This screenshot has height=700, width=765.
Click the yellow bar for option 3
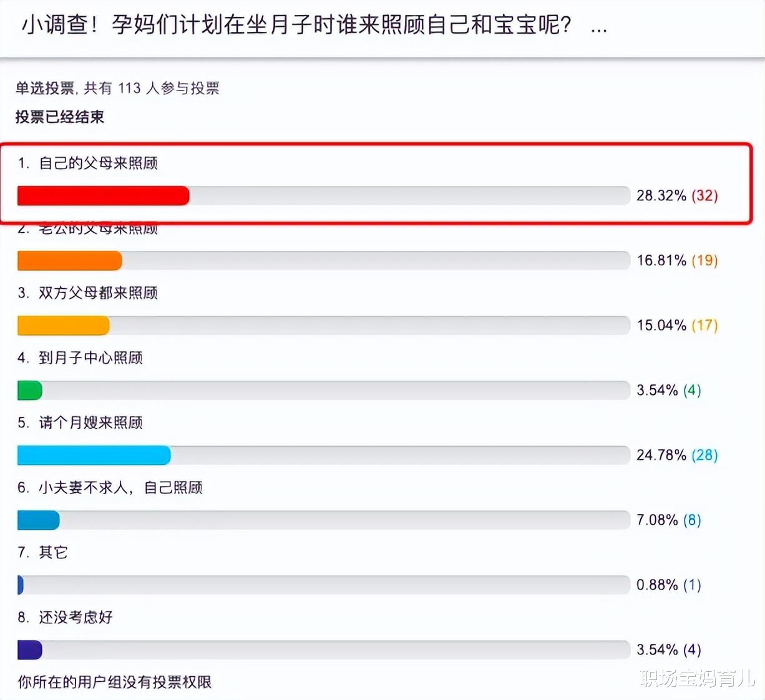[64, 326]
